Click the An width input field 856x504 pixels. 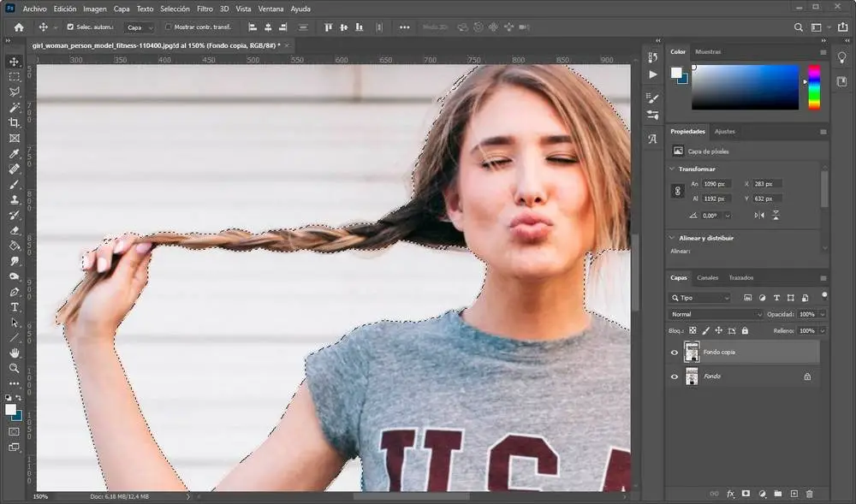click(x=716, y=184)
